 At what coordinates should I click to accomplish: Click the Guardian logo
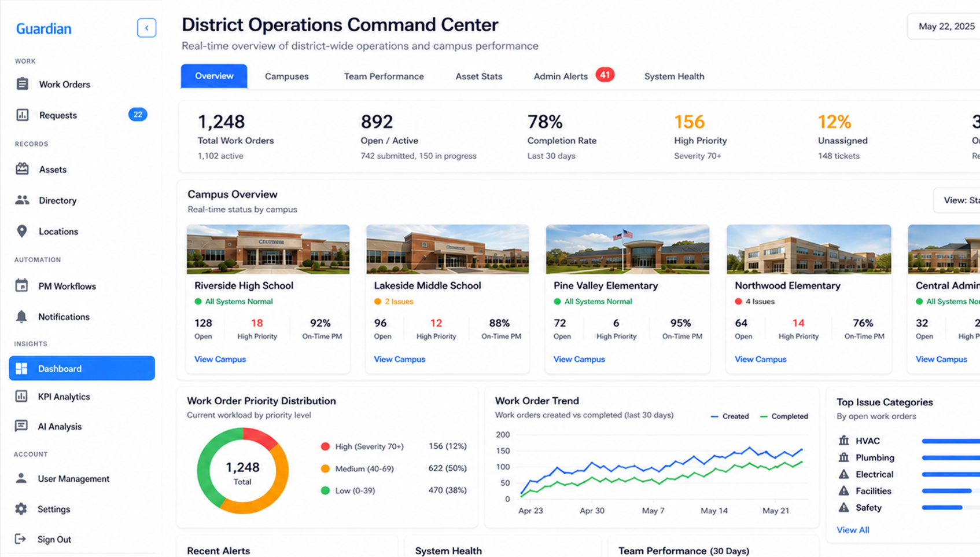[x=43, y=28]
